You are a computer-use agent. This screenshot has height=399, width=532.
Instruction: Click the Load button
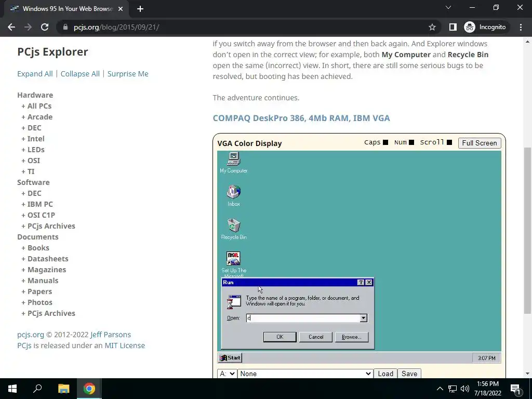coord(385,374)
